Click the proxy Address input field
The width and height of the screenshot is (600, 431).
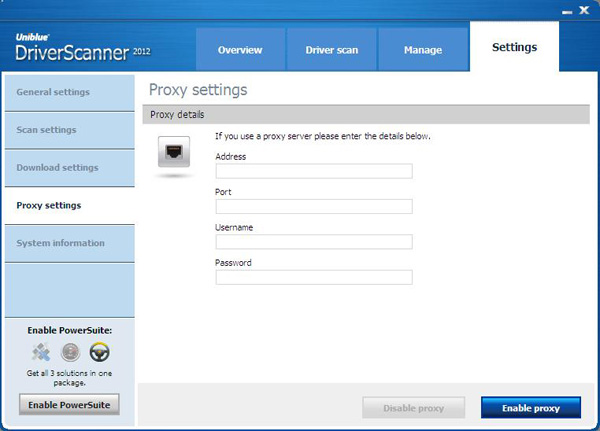[x=314, y=171]
